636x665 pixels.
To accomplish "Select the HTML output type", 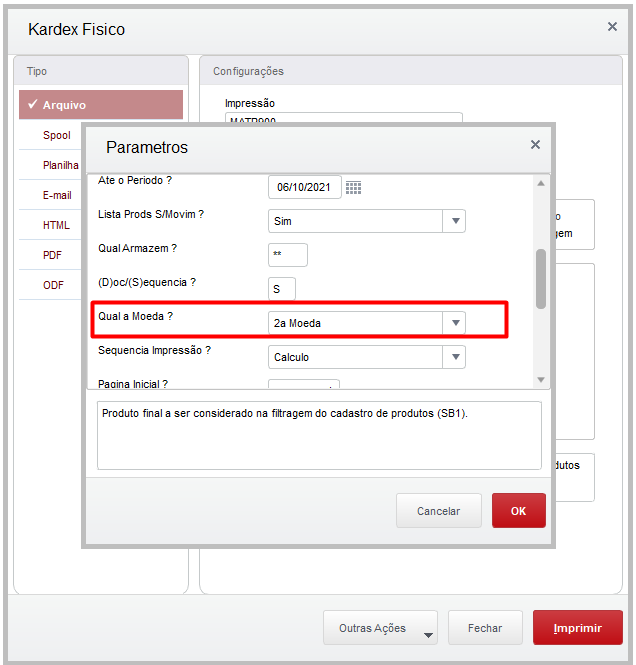I will (56, 225).
